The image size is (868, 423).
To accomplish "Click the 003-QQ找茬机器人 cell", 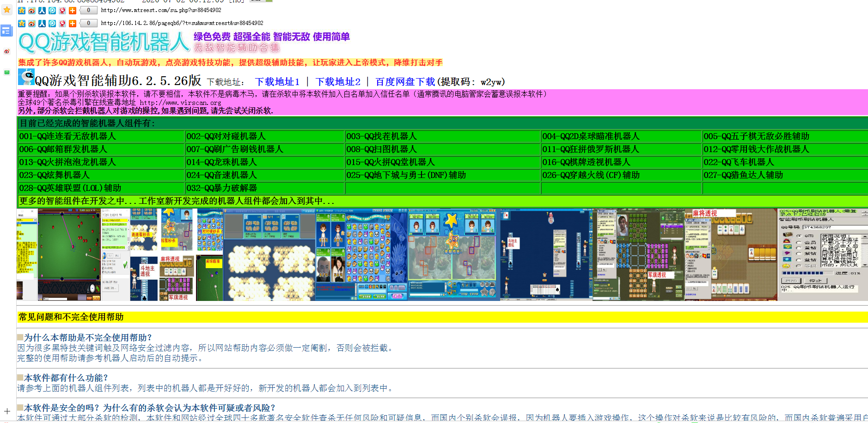I will [x=443, y=136].
